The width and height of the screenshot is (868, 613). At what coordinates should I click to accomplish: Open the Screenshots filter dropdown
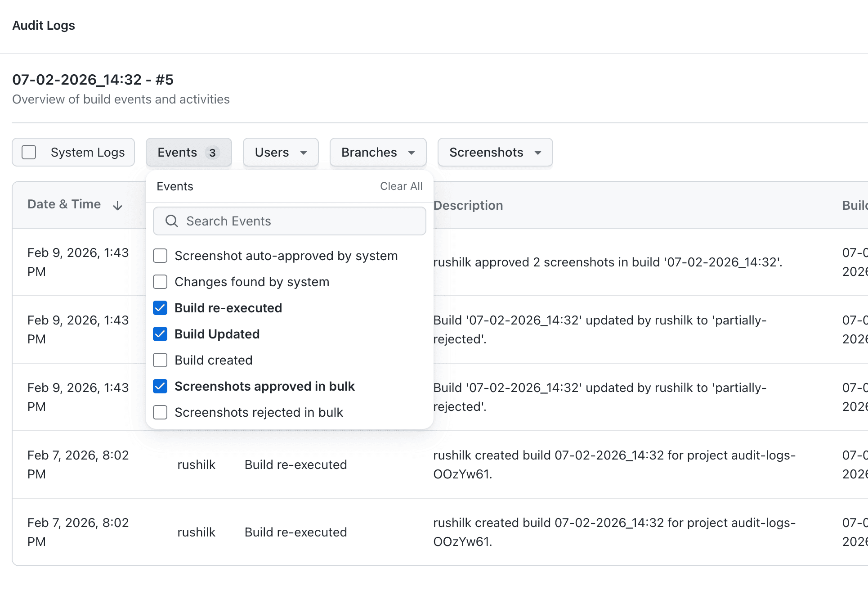click(495, 153)
